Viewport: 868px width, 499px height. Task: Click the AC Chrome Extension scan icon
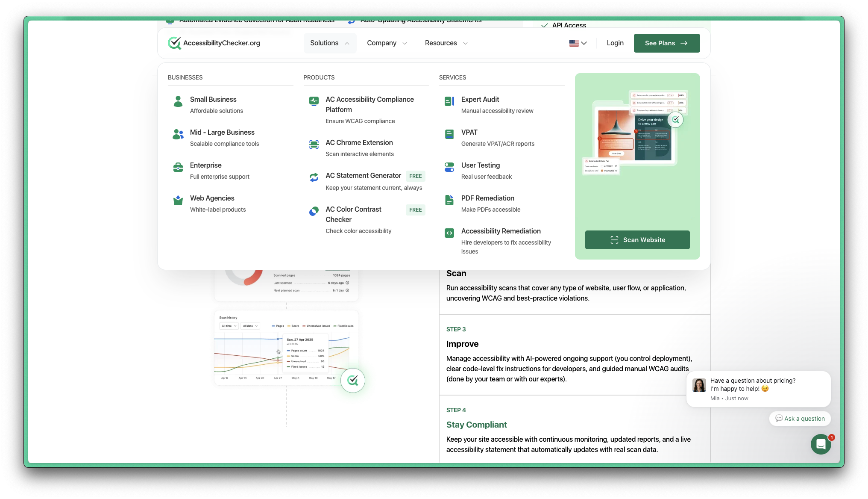click(x=314, y=145)
